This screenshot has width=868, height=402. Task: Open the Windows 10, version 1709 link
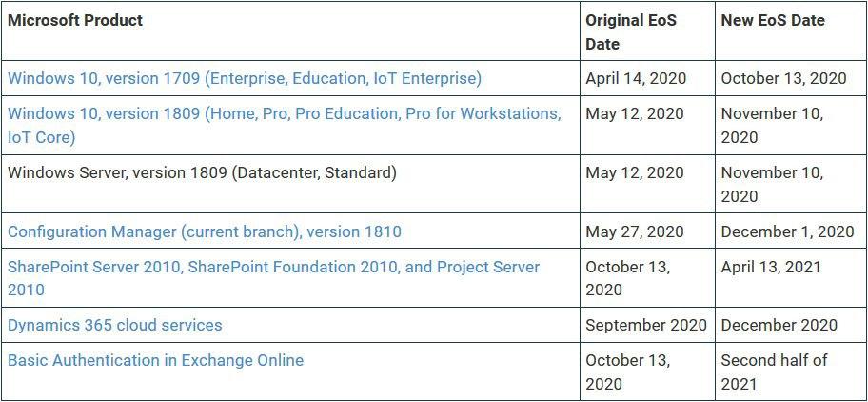tap(245, 78)
